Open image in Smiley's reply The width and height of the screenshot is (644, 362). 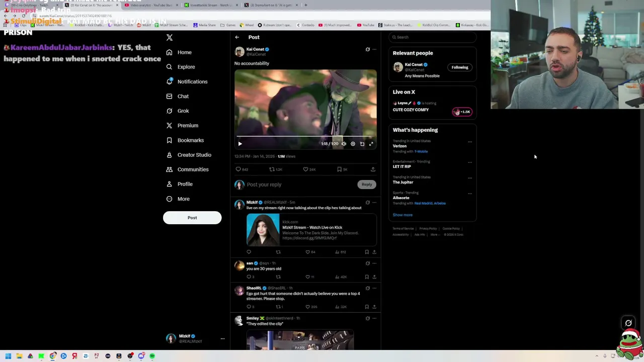pyautogui.click(x=300, y=340)
